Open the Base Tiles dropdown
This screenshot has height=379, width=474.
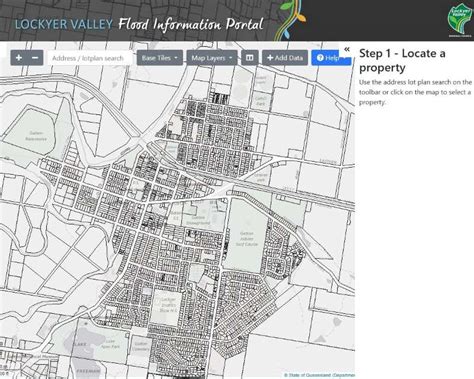160,58
